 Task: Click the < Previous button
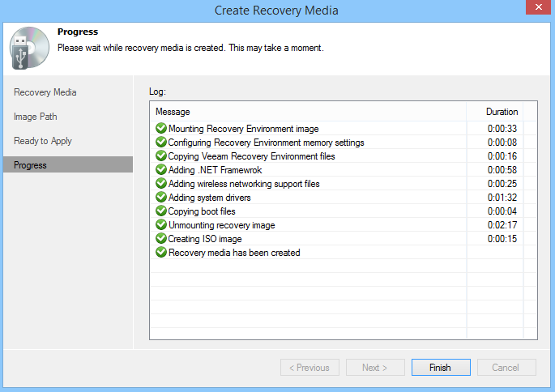(x=310, y=368)
